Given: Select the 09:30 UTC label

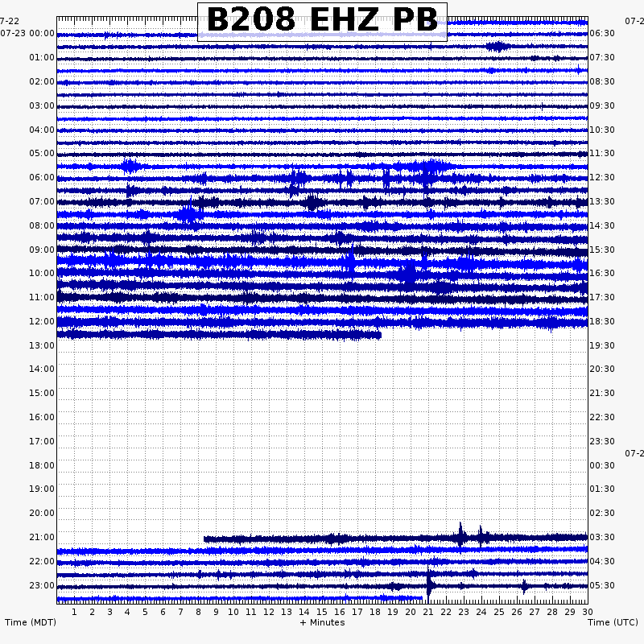Looking at the screenshot, I should (x=602, y=106).
